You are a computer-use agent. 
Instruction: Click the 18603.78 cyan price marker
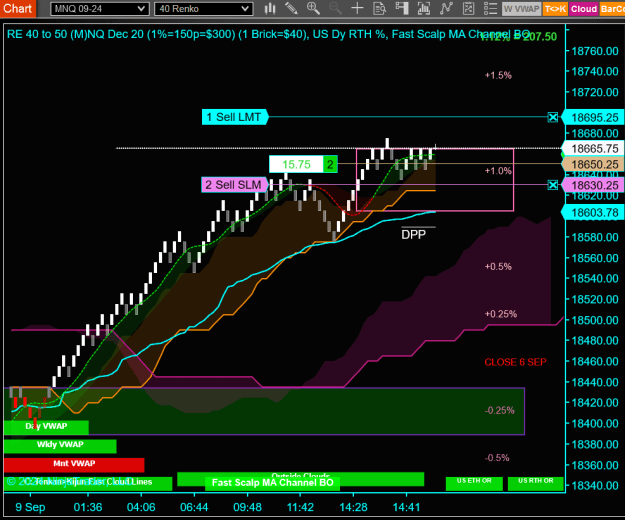(594, 213)
